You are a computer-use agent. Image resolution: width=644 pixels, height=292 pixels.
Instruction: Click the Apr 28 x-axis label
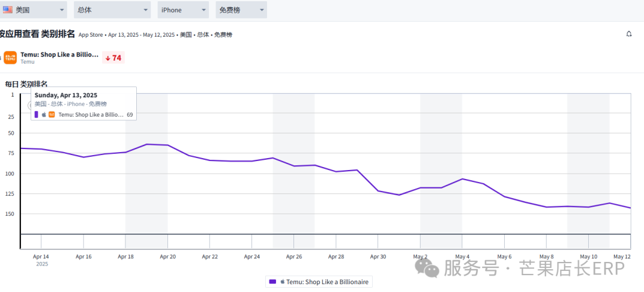pos(336,257)
